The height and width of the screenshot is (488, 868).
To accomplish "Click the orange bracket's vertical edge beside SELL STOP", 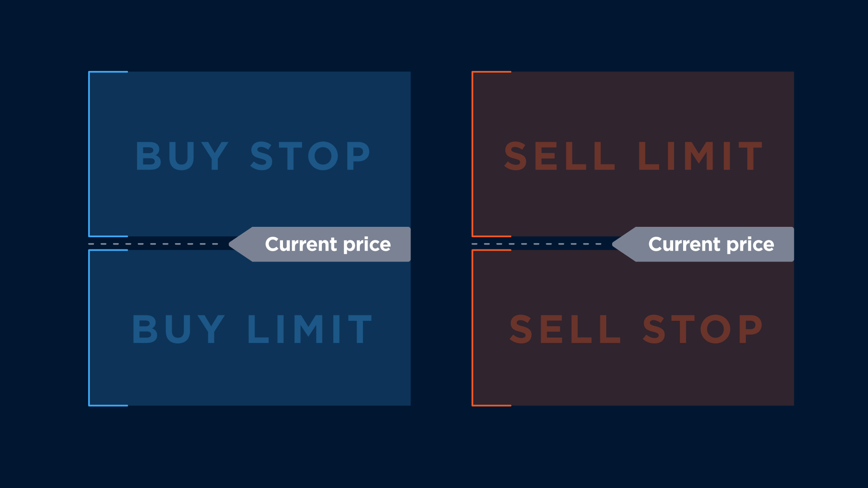I will (x=473, y=328).
